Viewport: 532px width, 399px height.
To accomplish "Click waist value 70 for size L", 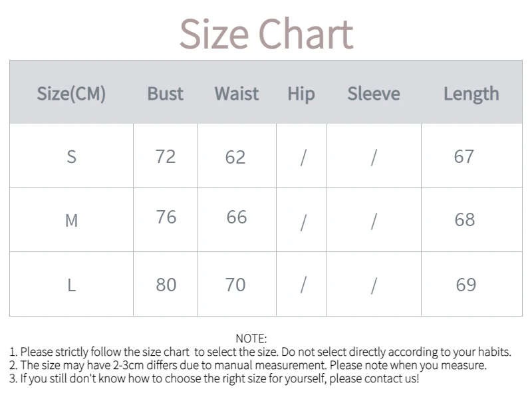I will pyautogui.click(x=235, y=285).
